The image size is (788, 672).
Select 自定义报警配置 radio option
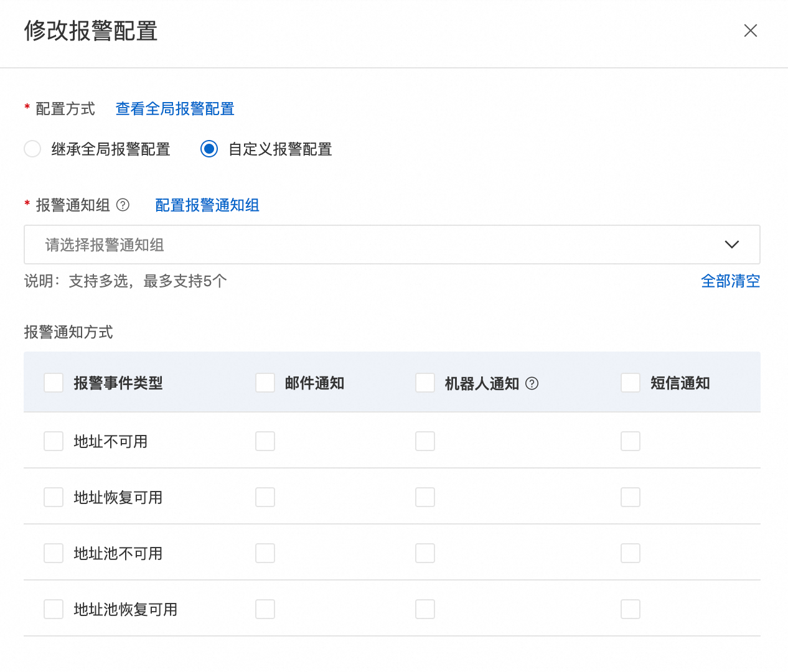209,149
